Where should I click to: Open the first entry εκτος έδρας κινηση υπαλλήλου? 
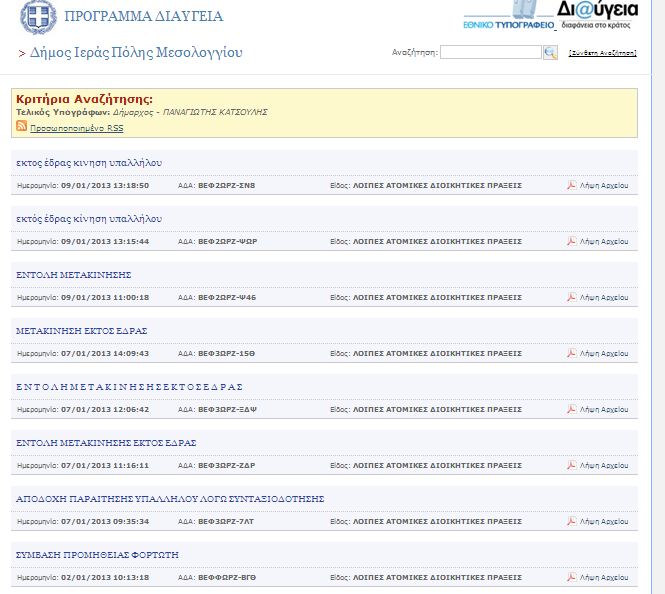pos(89,162)
